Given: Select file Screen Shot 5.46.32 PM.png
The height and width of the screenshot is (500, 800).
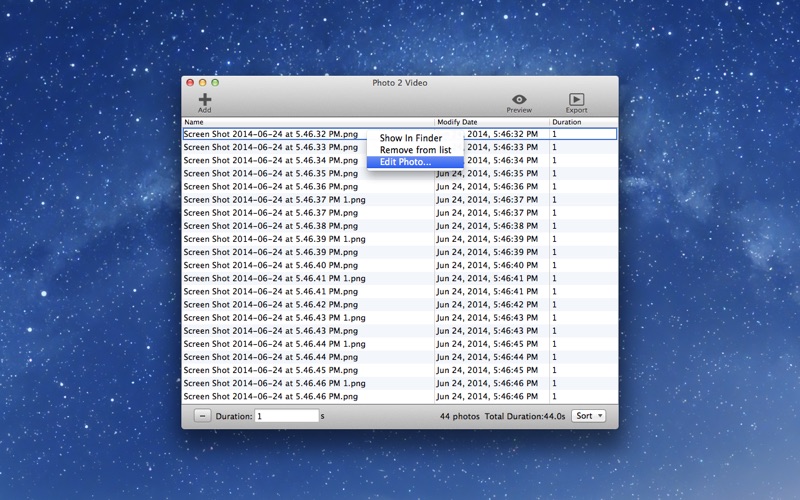Looking at the screenshot, I should click(x=271, y=134).
